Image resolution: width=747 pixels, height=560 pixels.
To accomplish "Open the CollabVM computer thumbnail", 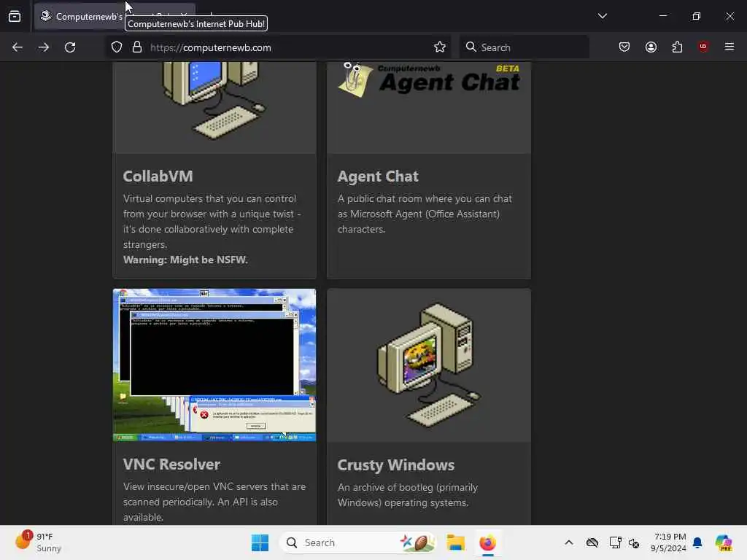I will pyautogui.click(x=214, y=108).
